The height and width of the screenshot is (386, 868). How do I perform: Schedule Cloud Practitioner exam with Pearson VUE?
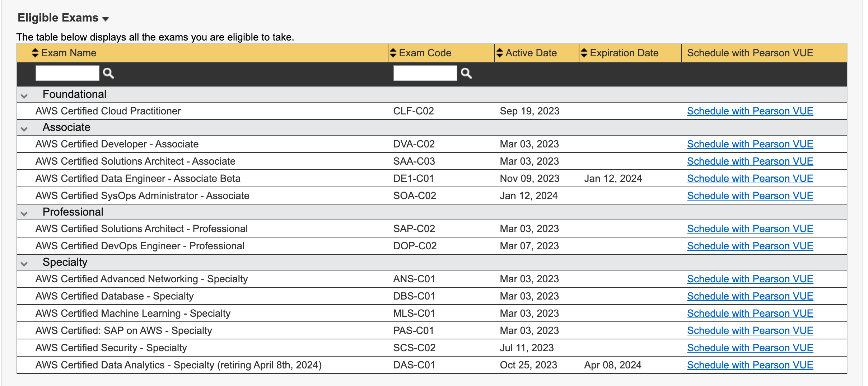point(750,111)
